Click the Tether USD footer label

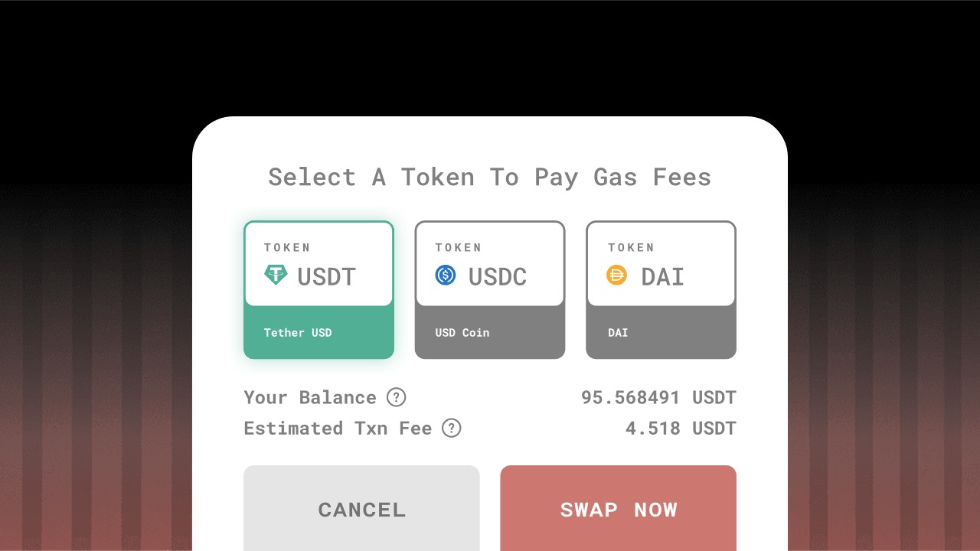tap(298, 333)
